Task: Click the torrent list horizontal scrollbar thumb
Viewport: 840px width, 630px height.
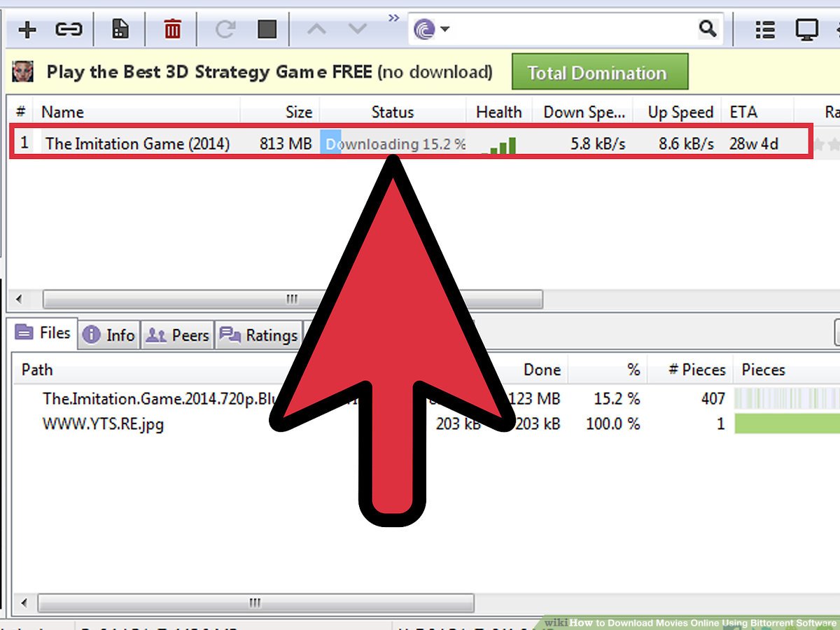Action: click(x=293, y=300)
